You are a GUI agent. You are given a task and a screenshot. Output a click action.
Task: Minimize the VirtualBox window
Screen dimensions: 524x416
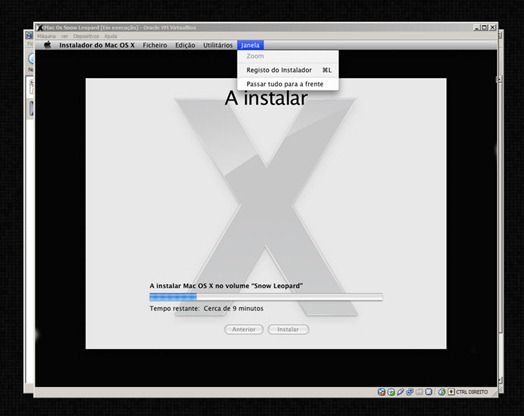tap(477, 28)
